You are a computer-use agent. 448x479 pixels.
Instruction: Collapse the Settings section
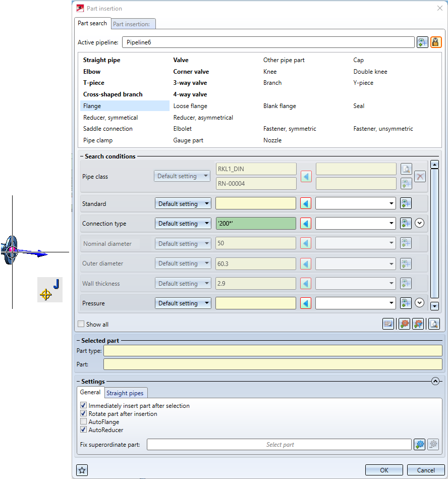[x=435, y=382]
